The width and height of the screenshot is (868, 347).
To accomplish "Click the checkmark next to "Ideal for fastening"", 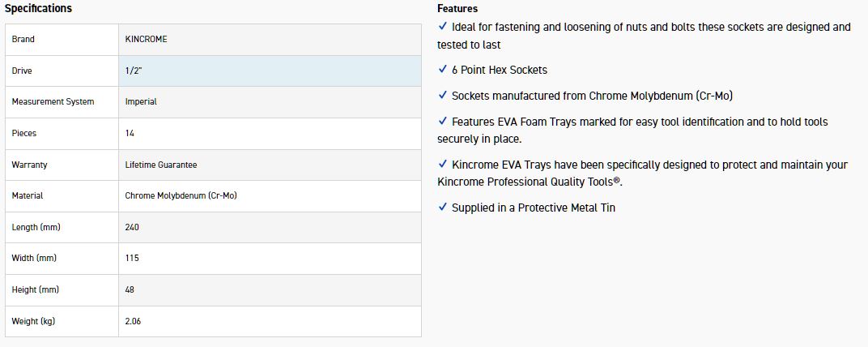I will tap(442, 27).
